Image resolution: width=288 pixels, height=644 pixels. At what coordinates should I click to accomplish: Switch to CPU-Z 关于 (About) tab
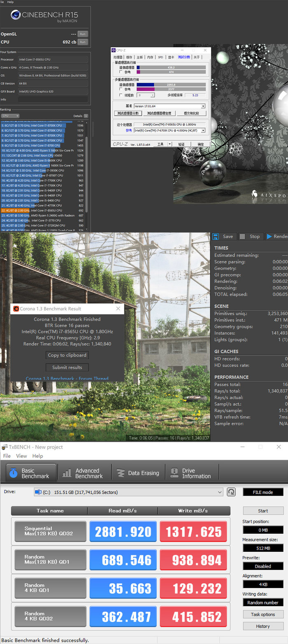pyautogui.click(x=197, y=57)
